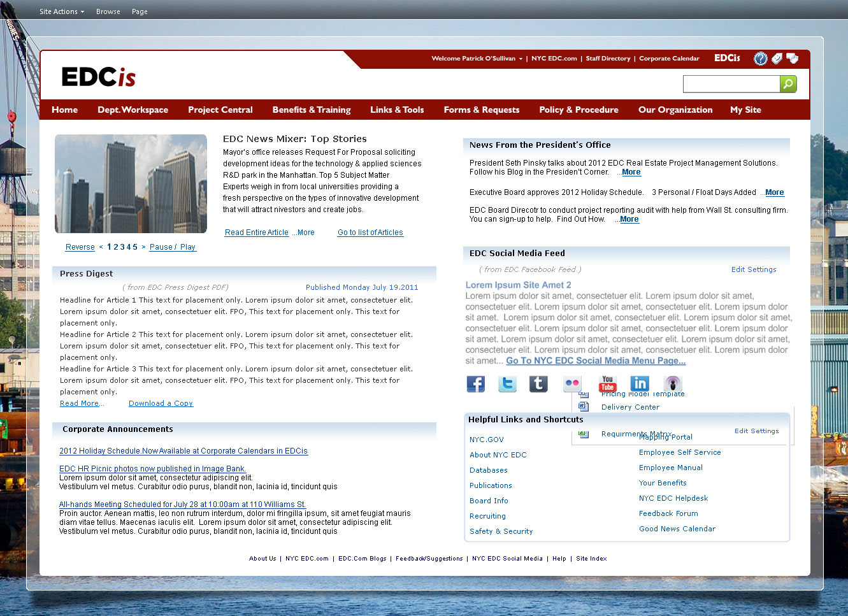Click the blue help question mark icon

(761, 59)
